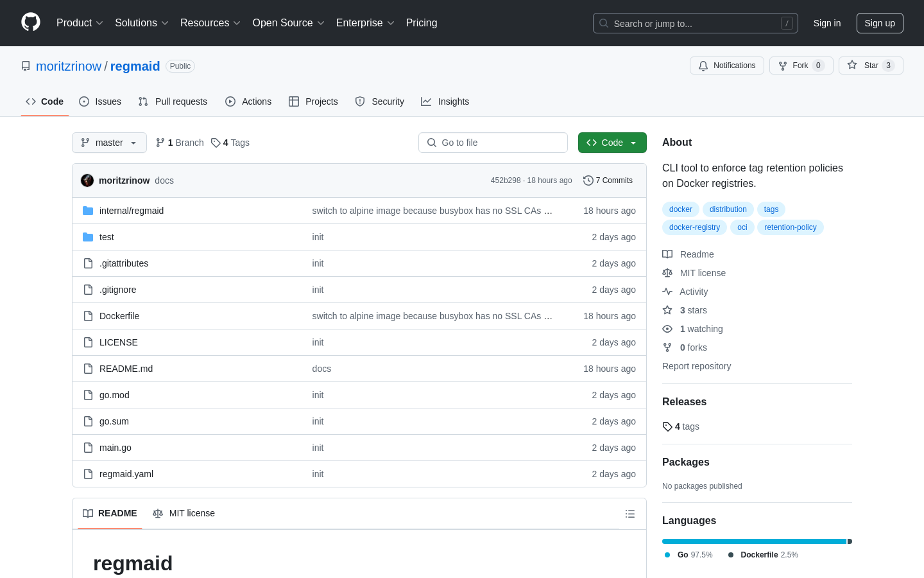Open the Pricing page
This screenshot has width=924, height=578.
click(x=422, y=23)
